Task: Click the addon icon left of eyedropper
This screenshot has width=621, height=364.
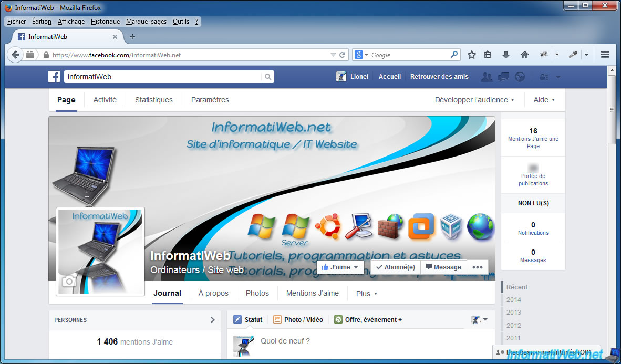Action: click(544, 55)
